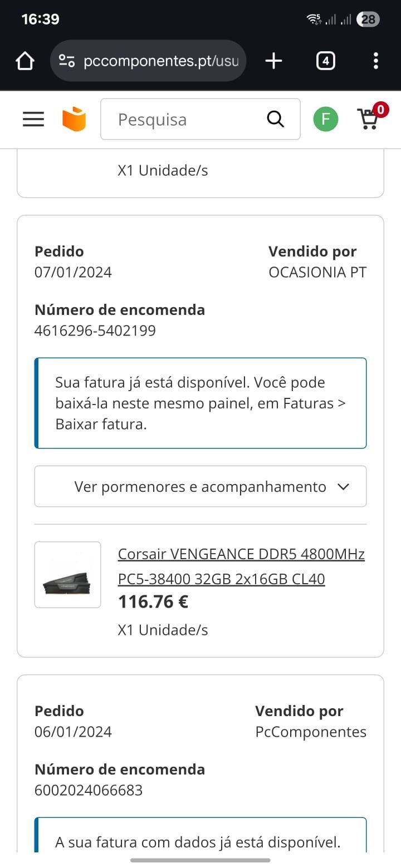Tap the pccomponentes.pt address bar URL
Image resolution: width=401 pixels, height=868 pixels.
click(161, 61)
